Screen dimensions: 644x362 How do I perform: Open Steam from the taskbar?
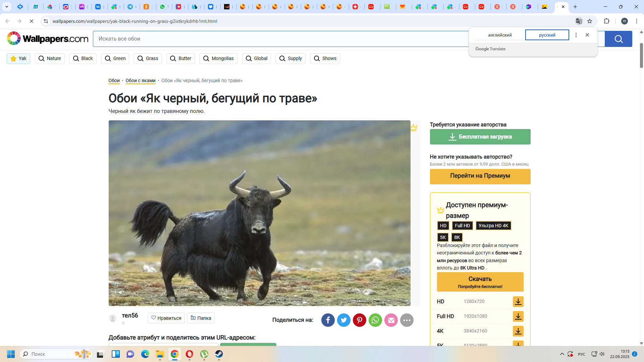(x=219, y=354)
